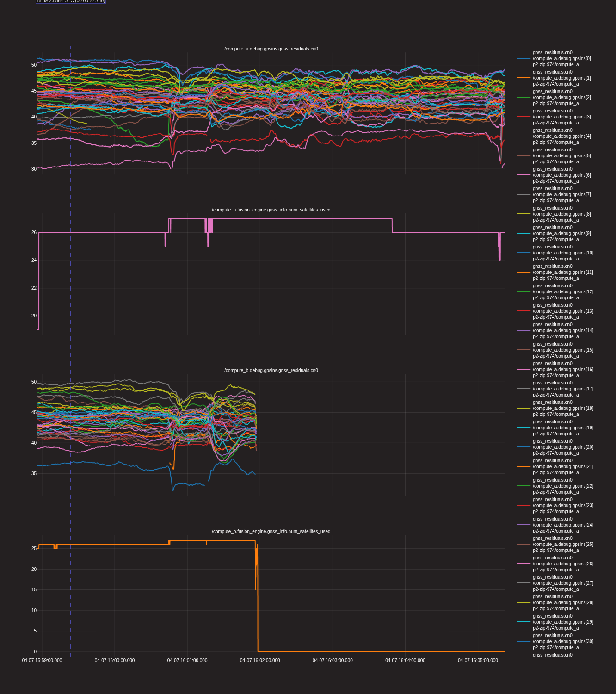Click the y-axis value 5 label
Screen dimensions: 616x694
coord(35,631)
